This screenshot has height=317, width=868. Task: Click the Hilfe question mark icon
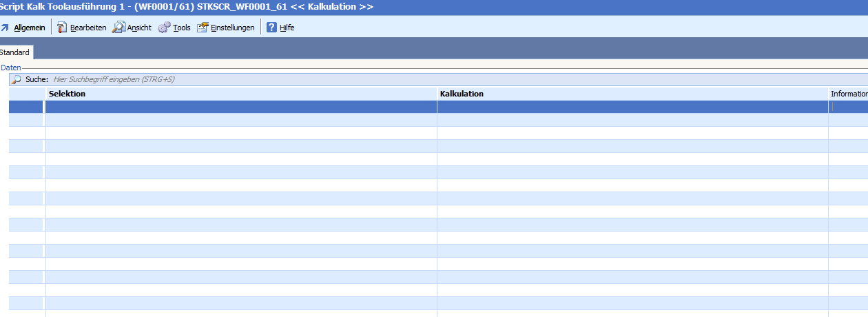(x=271, y=28)
